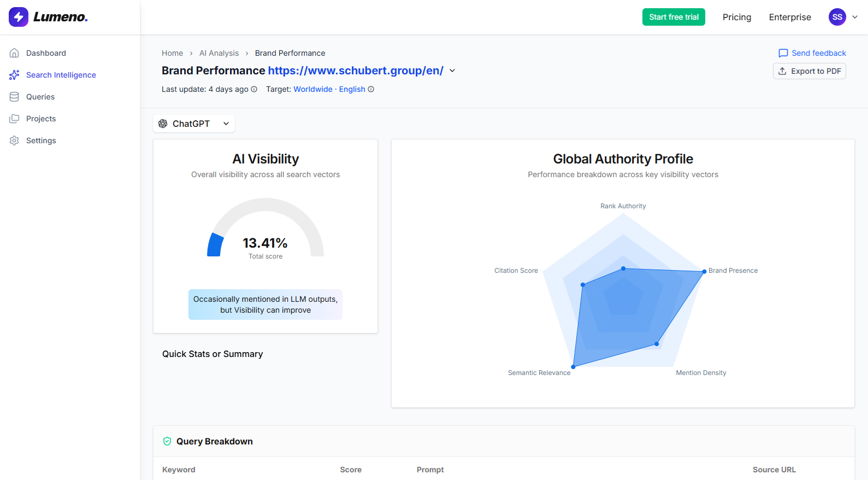This screenshot has width=868, height=480.
Task: Open the ChatGPT model dropdown
Action: 194,124
